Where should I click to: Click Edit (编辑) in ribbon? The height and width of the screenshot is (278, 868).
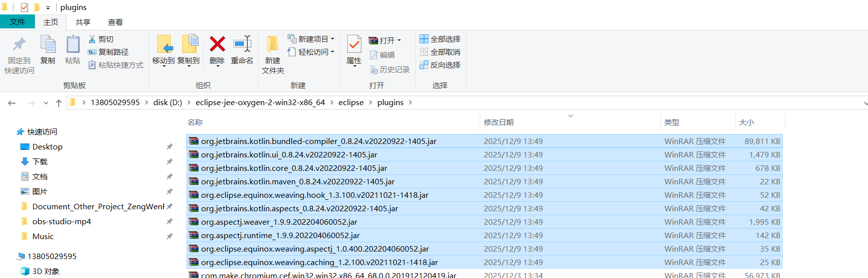[382, 55]
